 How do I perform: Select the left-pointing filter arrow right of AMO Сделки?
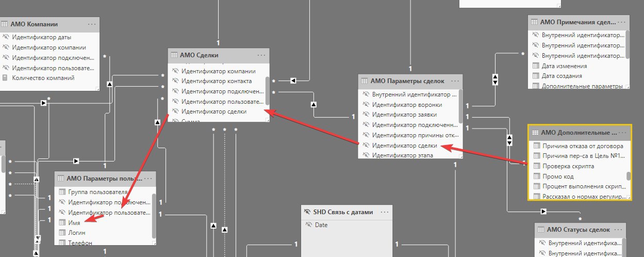tap(292, 80)
